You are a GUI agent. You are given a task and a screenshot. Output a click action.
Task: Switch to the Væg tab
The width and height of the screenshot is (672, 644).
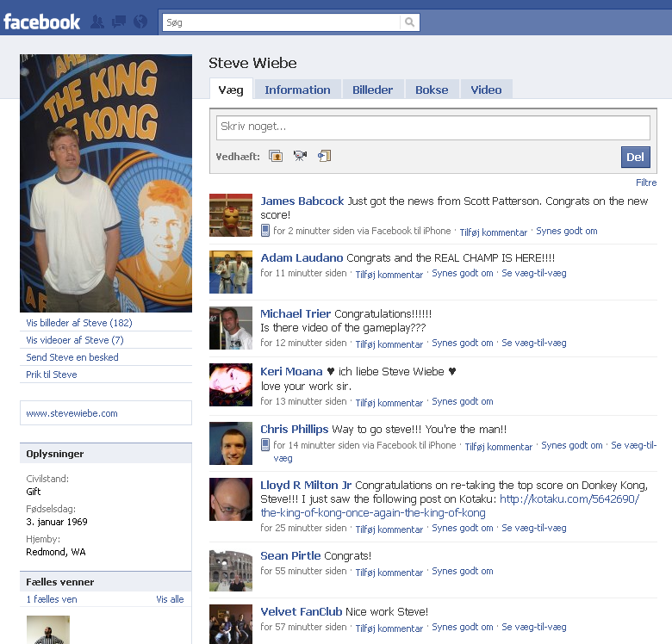[231, 90]
